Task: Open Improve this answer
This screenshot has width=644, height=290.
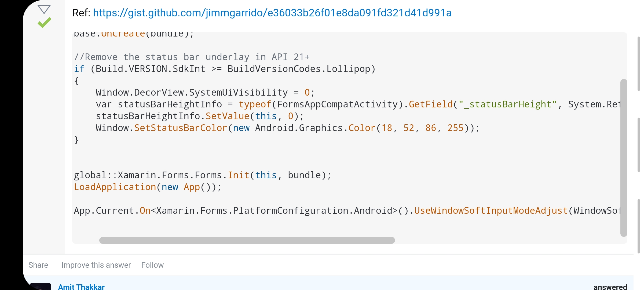Action: click(96, 265)
